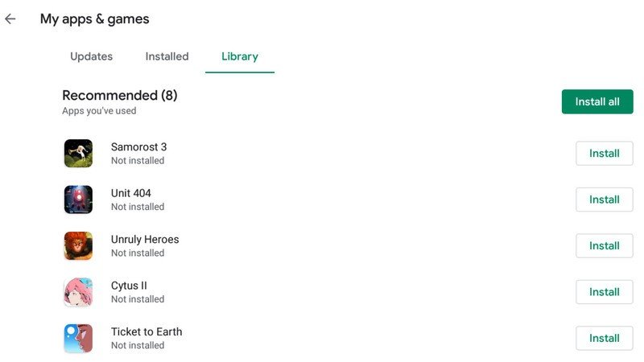Install Unit 404
Image resolution: width=644 pixels, height=362 pixels.
tap(604, 200)
